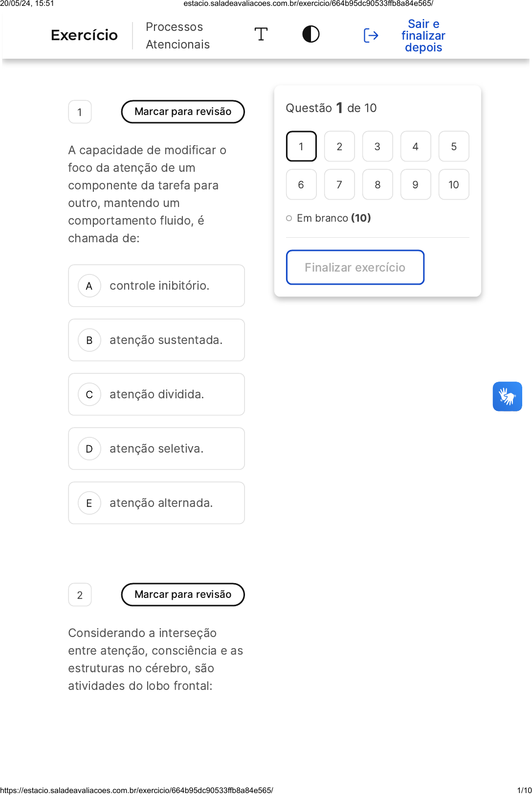The image size is (532, 795).
Task: Toggle the high contrast half-circle icon
Action: (311, 34)
